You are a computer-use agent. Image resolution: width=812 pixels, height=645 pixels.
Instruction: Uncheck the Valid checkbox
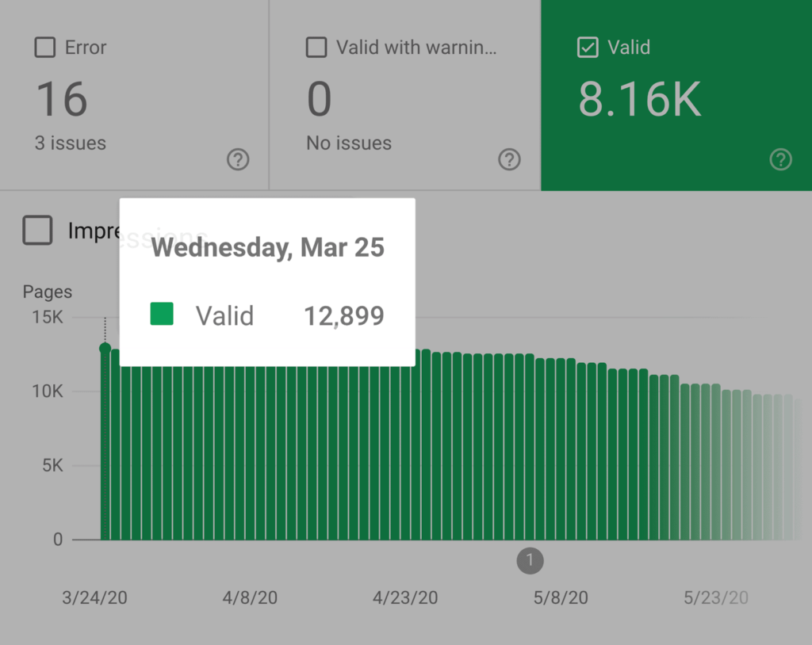(x=588, y=48)
